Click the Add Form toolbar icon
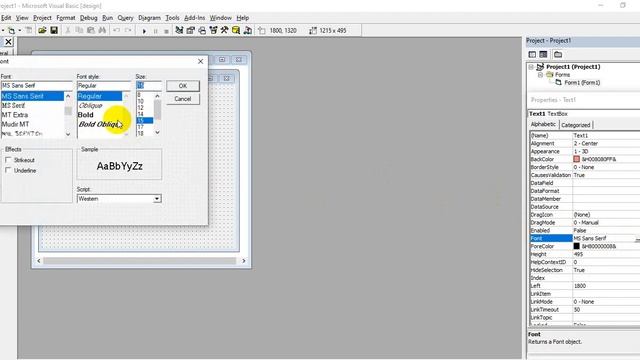The width and height of the screenshot is (640, 360). (11, 30)
